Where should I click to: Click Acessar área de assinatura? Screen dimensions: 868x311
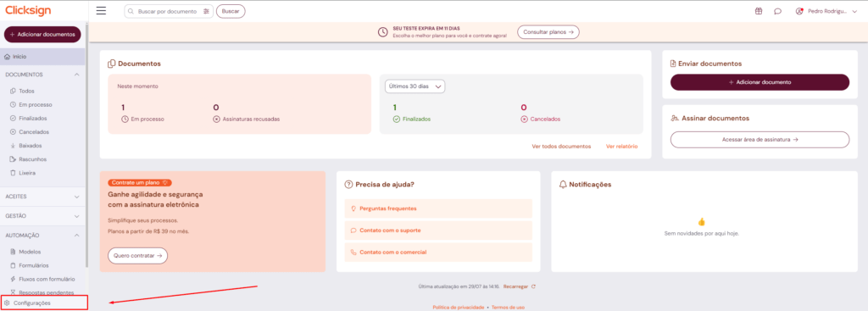[759, 140]
